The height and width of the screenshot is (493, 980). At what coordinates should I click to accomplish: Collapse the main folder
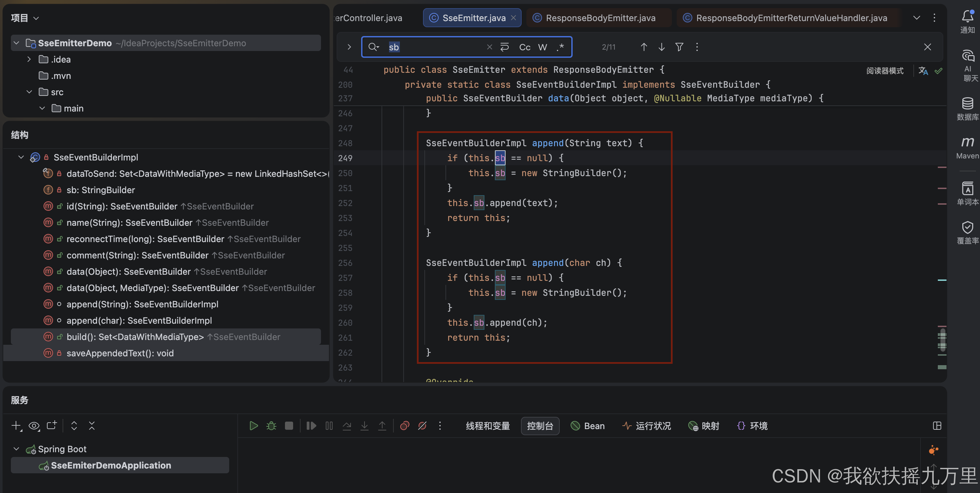[42, 108]
